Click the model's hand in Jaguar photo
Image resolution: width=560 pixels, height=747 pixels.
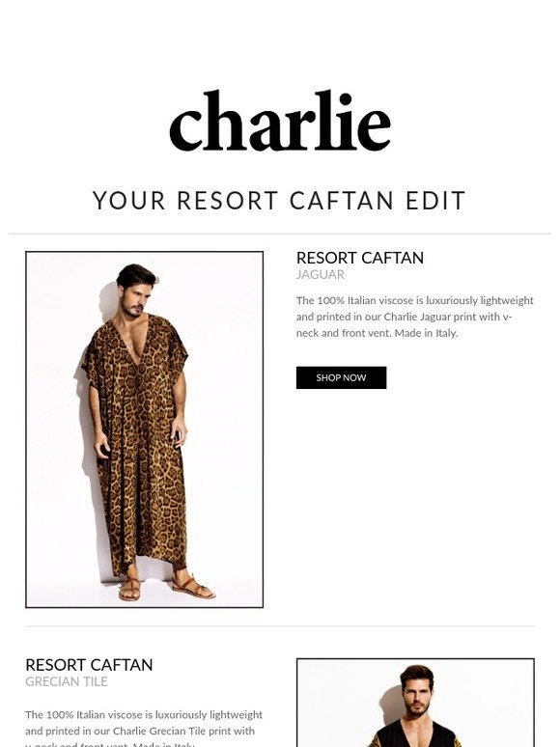click(102, 449)
